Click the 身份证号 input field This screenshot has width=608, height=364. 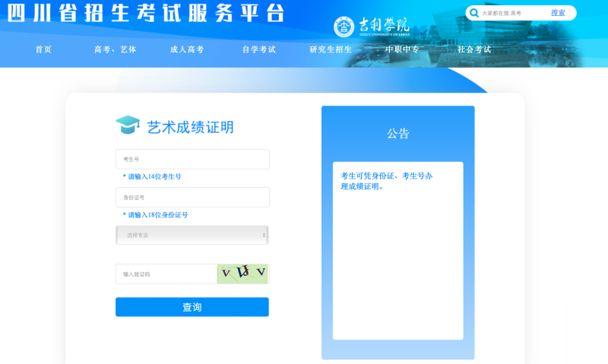[x=192, y=198]
